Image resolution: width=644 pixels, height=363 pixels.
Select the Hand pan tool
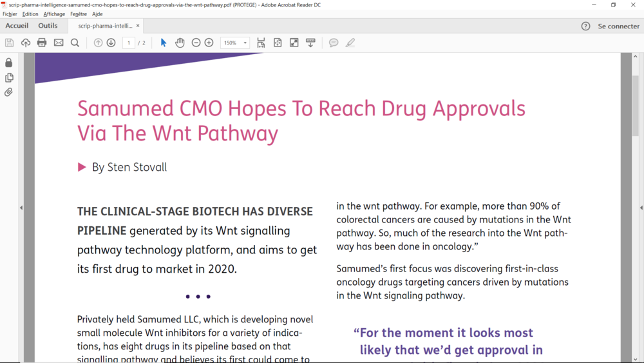coord(180,43)
